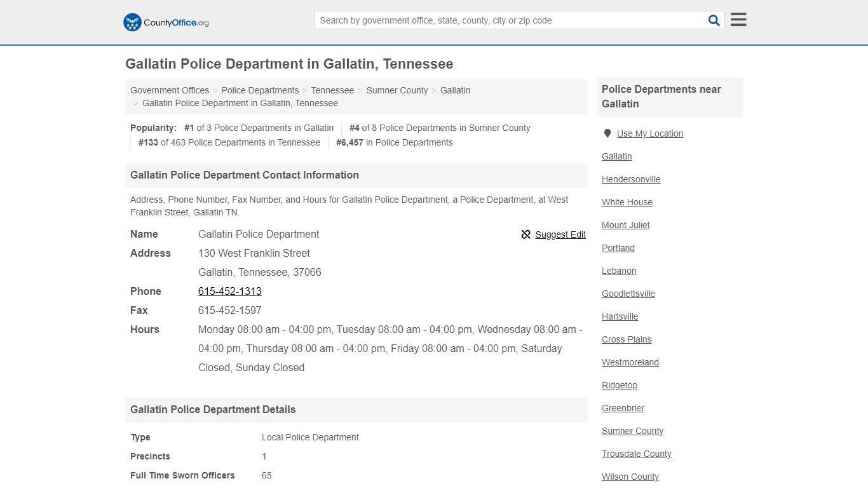
Task: Open Trousdale County link
Action: pos(637,454)
